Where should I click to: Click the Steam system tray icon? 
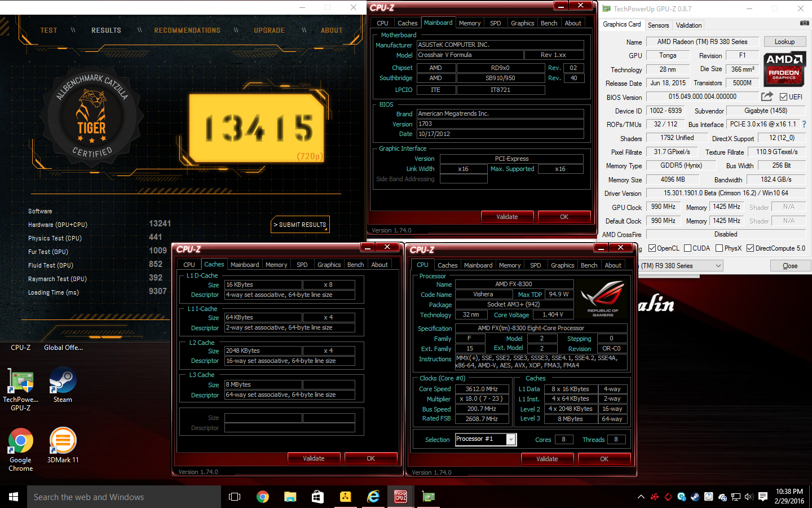click(695, 497)
